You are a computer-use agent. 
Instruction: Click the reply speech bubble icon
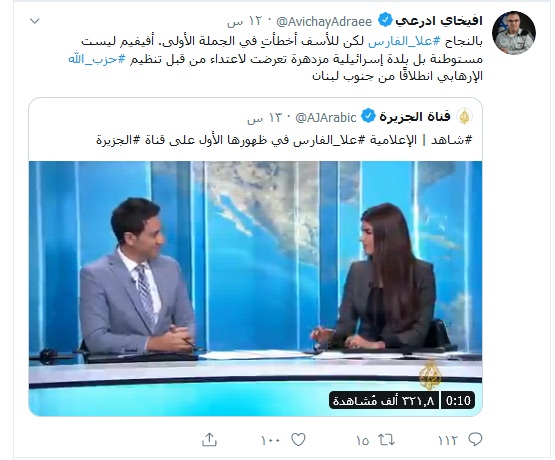tap(475, 439)
